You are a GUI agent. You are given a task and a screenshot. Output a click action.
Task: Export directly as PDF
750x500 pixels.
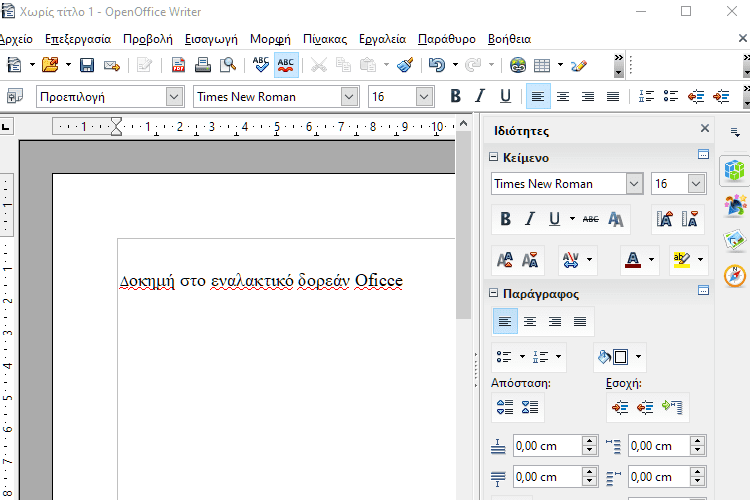click(178, 65)
